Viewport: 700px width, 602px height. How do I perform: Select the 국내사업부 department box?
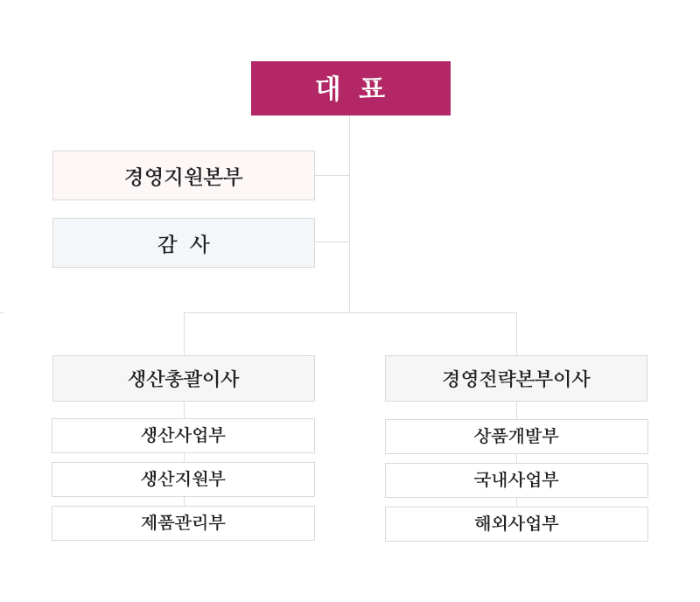(516, 480)
